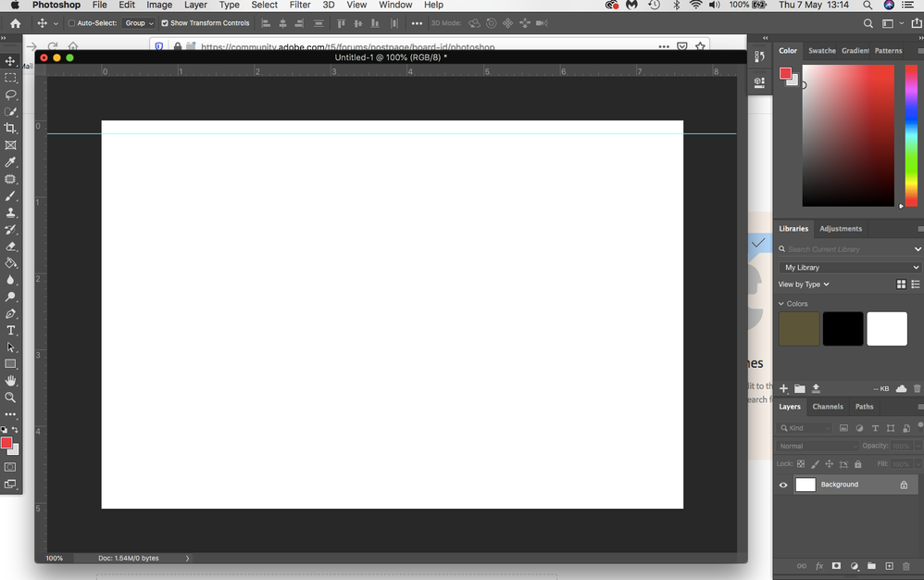Select the Zoom tool
The height and width of the screenshot is (580, 924).
pos(11,398)
